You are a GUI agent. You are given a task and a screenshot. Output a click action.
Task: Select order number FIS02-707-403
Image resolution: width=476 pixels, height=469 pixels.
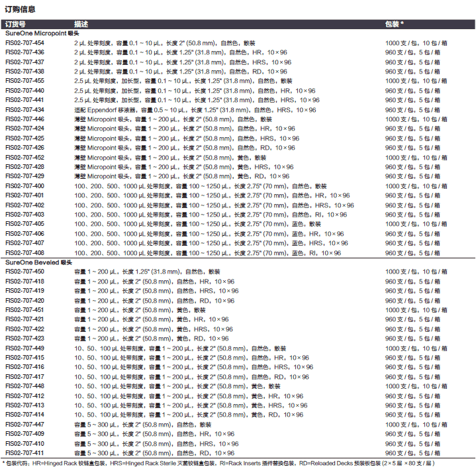pos(24,215)
